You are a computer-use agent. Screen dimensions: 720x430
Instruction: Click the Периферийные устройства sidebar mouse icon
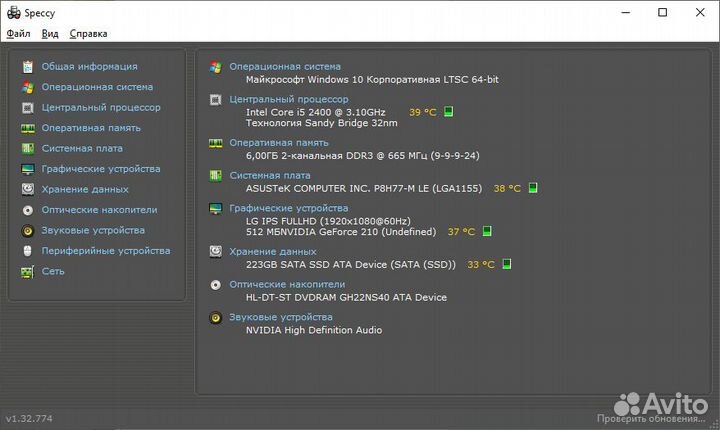click(x=28, y=251)
